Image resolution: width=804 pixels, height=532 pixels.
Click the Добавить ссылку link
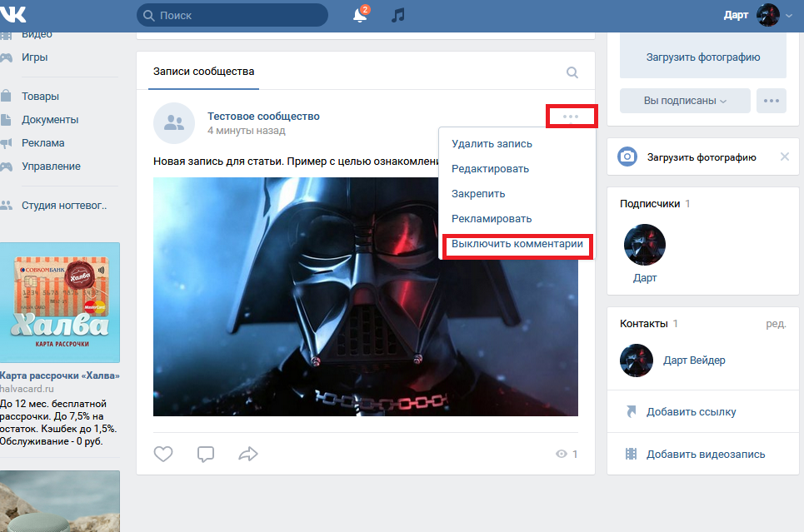(692, 411)
